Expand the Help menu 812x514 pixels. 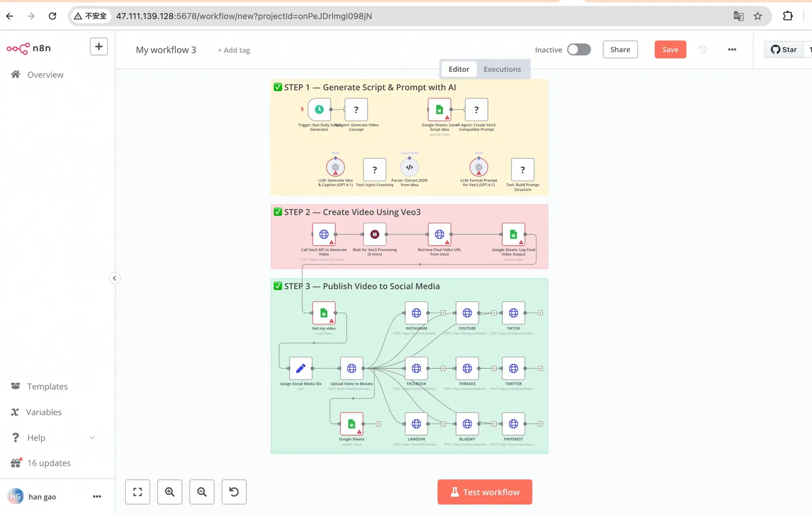point(53,437)
